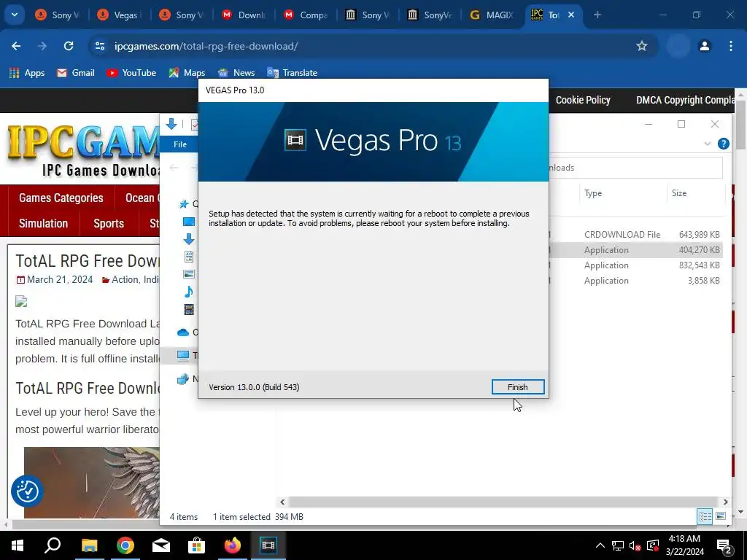Select Network in Explorer sidebar

[183, 379]
